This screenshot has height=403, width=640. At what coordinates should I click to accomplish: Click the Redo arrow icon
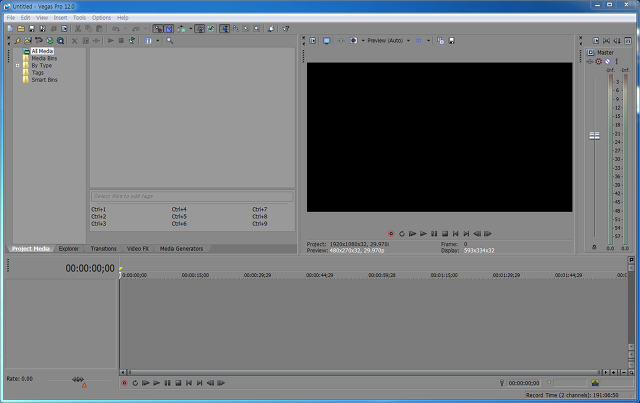coord(136,29)
